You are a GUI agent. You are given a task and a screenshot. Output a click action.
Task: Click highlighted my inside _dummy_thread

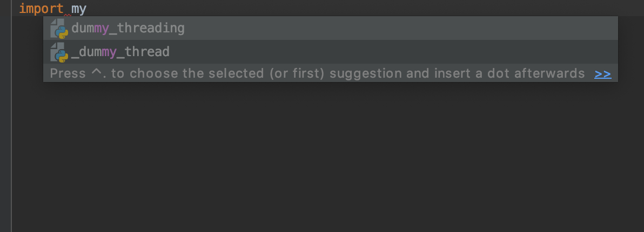click(109, 52)
